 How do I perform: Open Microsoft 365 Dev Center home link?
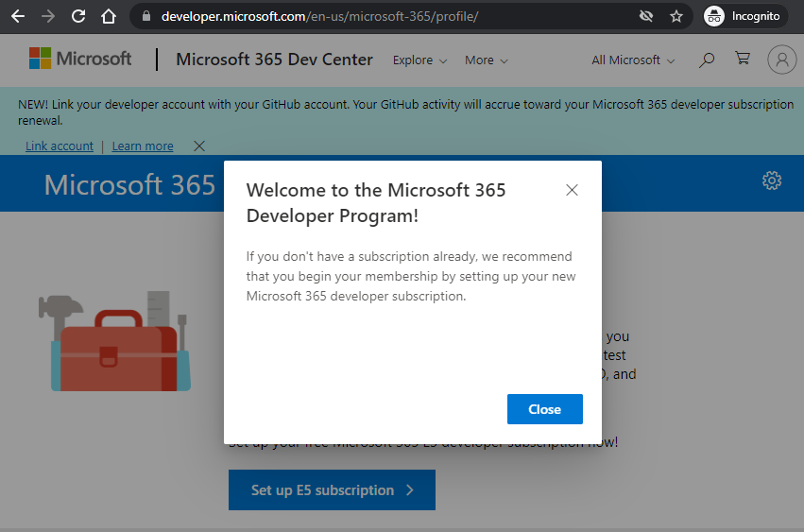274,60
